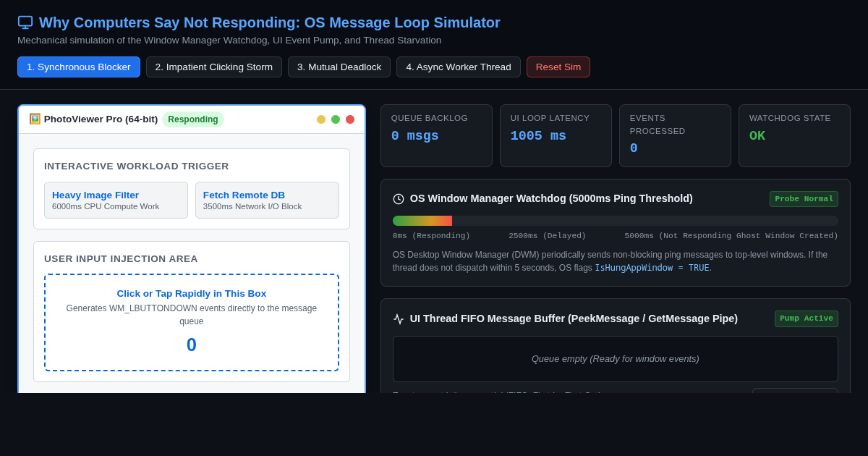The image size is (868, 456).
Task: Click the 5000ms Not Responding scale label
Action: tap(731, 236)
